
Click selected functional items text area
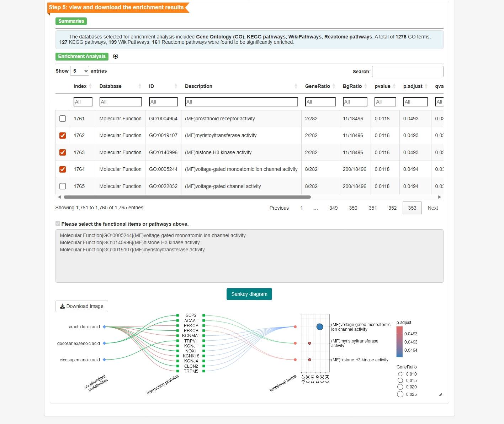(x=249, y=256)
